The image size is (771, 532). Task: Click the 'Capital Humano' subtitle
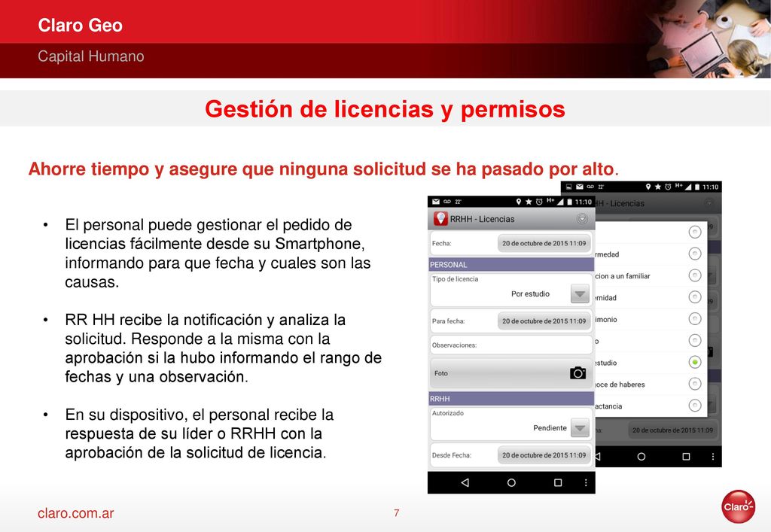click(91, 56)
